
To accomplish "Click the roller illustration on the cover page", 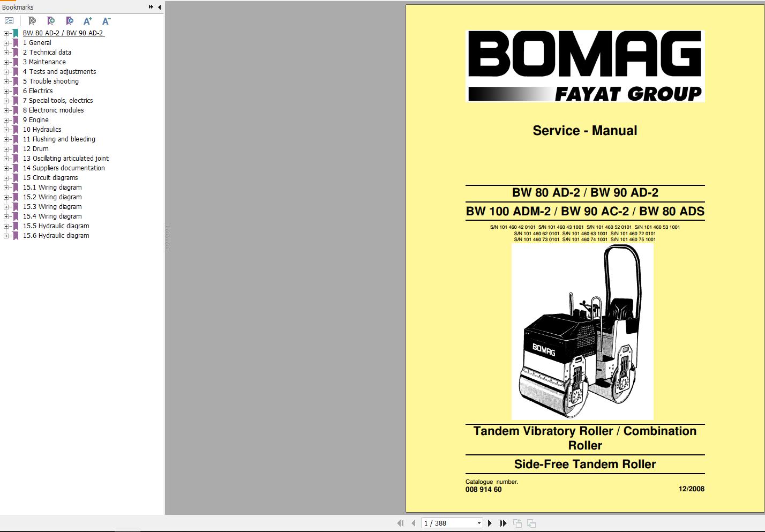I will coord(582,332).
